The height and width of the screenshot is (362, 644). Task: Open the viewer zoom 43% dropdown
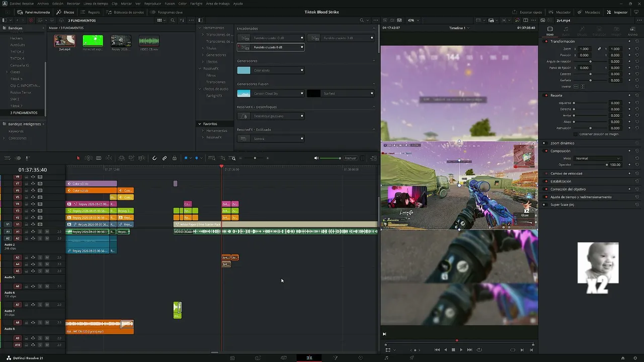point(413,20)
